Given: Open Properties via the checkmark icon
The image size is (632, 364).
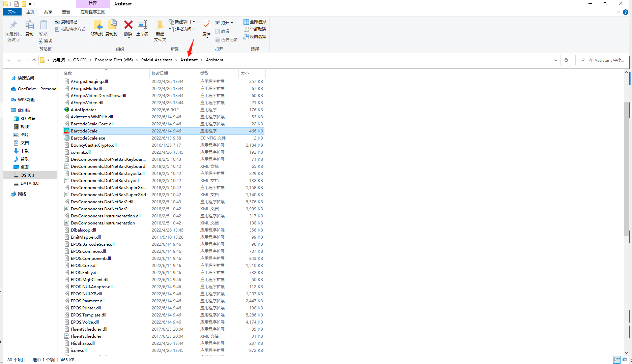Looking at the screenshot, I should 206,25.
